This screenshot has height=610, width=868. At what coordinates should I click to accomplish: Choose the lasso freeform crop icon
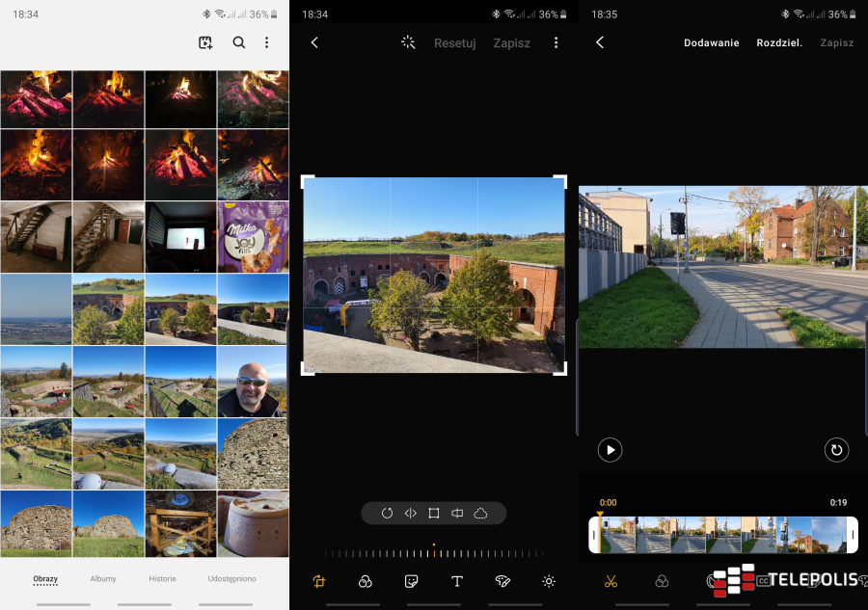[x=480, y=514]
